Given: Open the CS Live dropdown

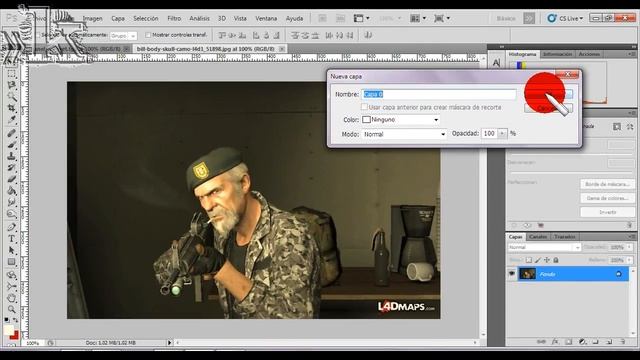Looking at the screenshot, I should (x=566, y=18).
